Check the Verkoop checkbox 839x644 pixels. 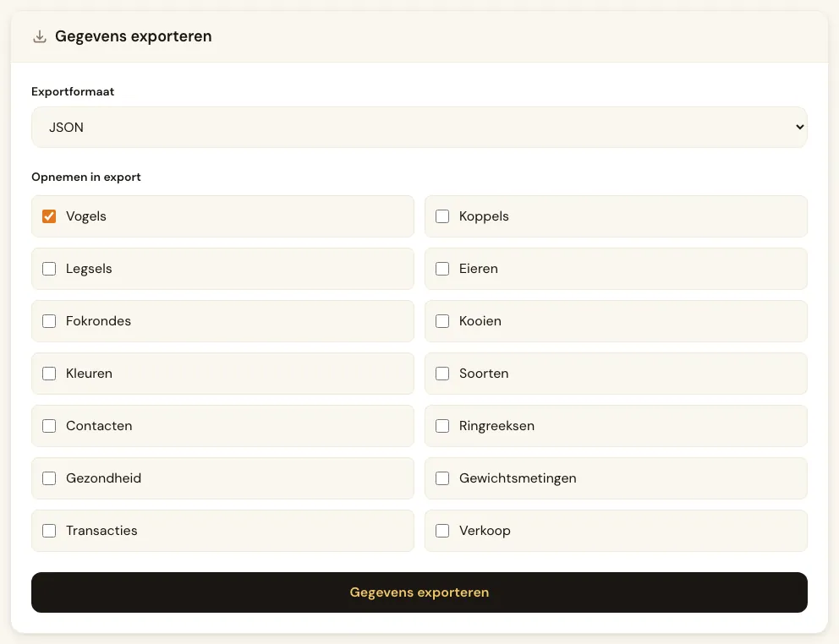point(442,531)
